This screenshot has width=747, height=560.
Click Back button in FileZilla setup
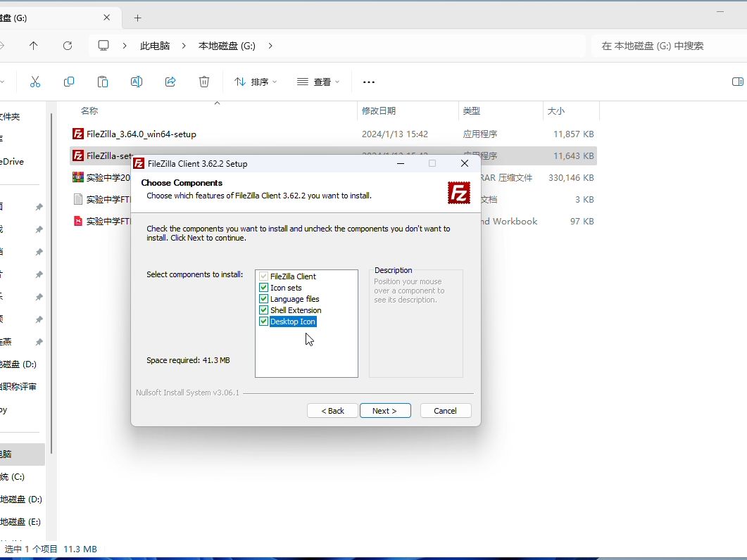[332, 410]
